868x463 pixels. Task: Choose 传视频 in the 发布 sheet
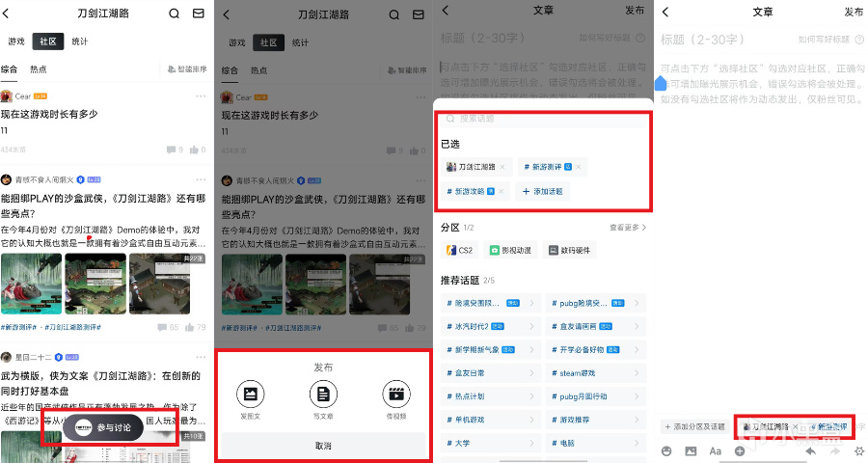(396, 400)
